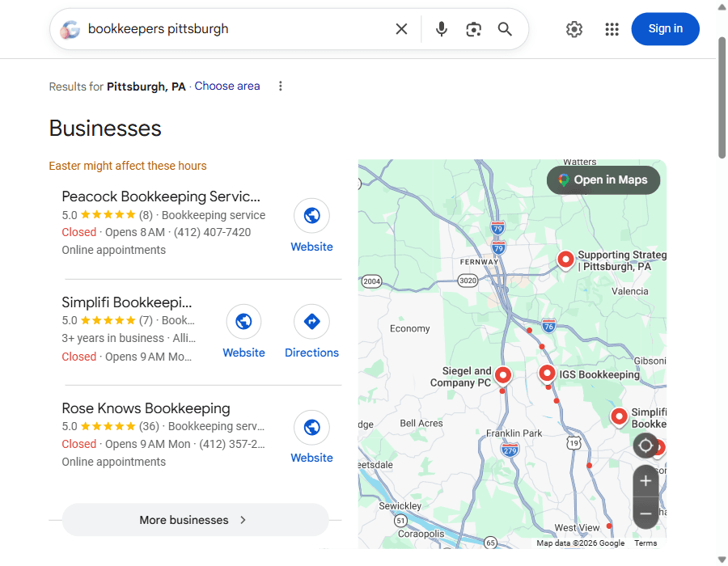This screenshot has width=728, height=566.
Task: Click the Website globe icon for Peacock Bookkeeping
Action: [311, 215]
